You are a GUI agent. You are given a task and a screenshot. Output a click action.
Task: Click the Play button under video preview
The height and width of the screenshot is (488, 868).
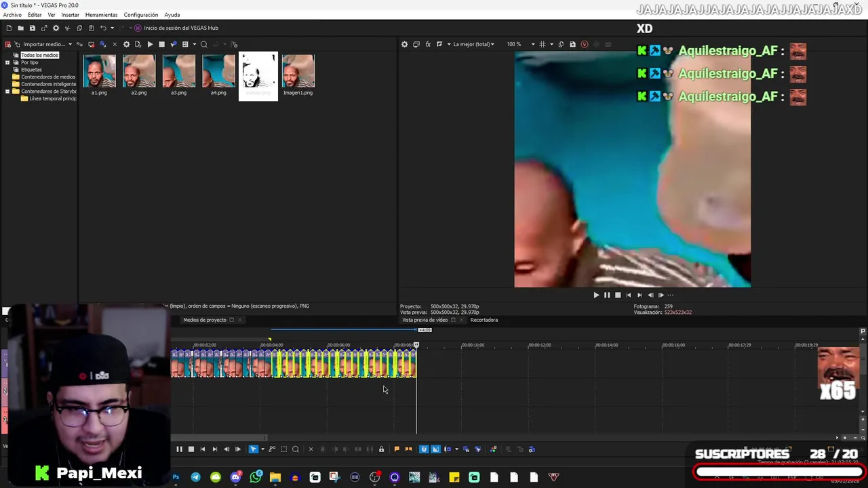click(x=596, y=295)
